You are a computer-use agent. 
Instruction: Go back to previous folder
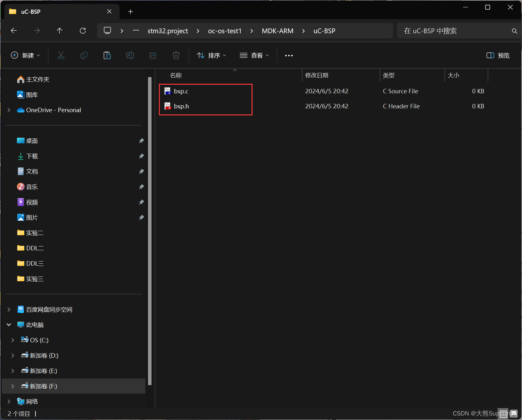pos(14,31)
